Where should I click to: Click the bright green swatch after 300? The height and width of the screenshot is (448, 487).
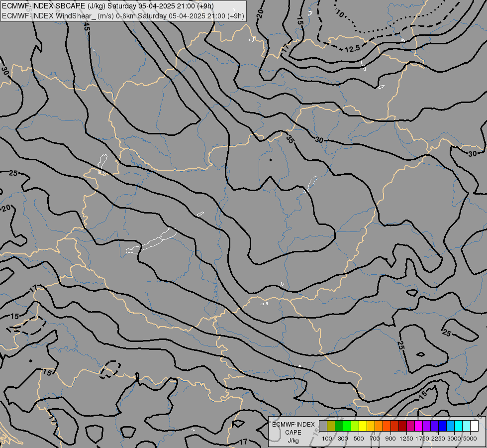pyautogui.click(x=347, y=426)
